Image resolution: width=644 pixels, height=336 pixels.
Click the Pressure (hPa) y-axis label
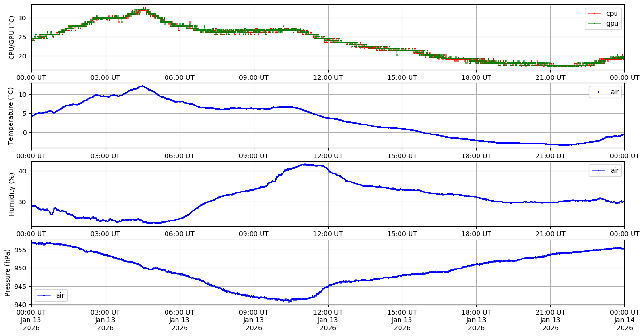[x=8, y=272]
